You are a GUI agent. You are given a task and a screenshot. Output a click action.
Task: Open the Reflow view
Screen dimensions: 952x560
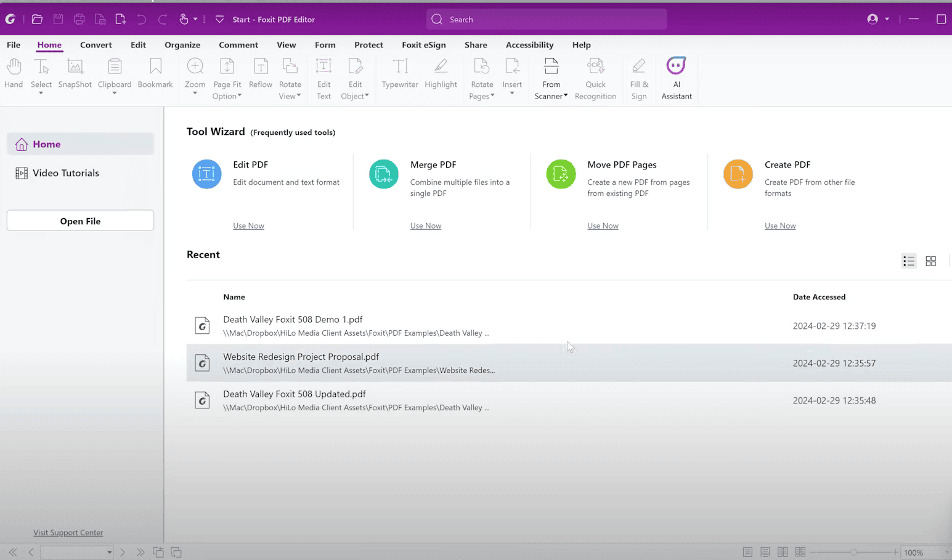pyautogui.click(x=260, y=74)
